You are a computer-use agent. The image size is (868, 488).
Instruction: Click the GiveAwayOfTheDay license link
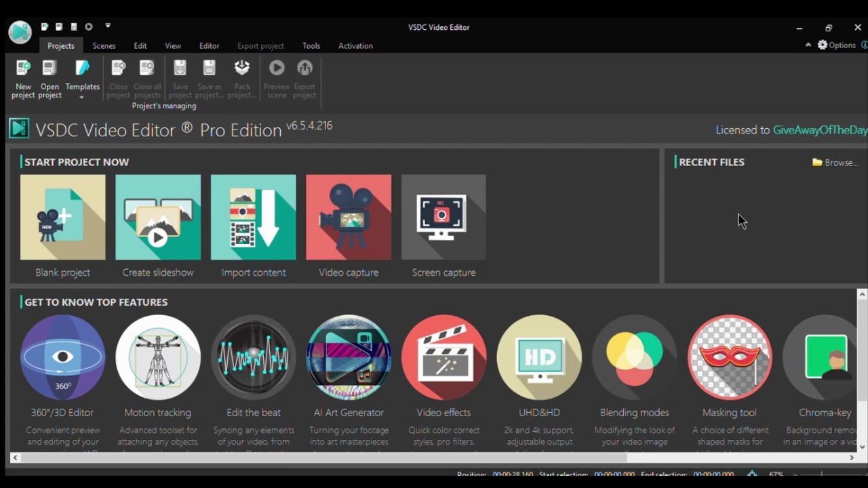(820, 130)
